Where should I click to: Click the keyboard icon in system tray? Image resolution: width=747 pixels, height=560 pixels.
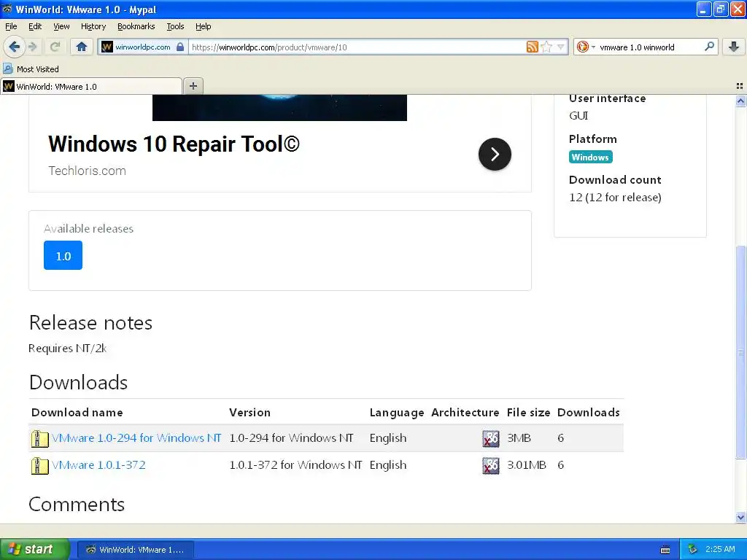point(665,550)
